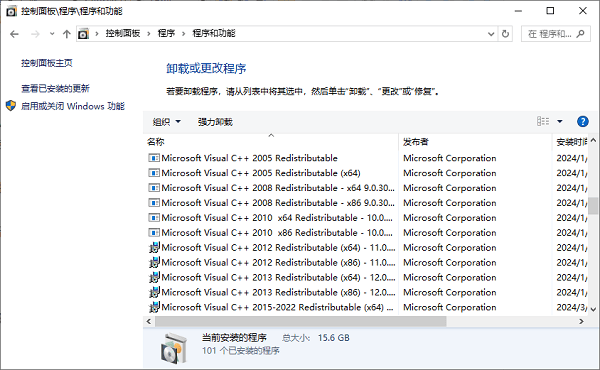
Task: Click the 101 个已安装的程序 text
Action: [x=241, y=350]
